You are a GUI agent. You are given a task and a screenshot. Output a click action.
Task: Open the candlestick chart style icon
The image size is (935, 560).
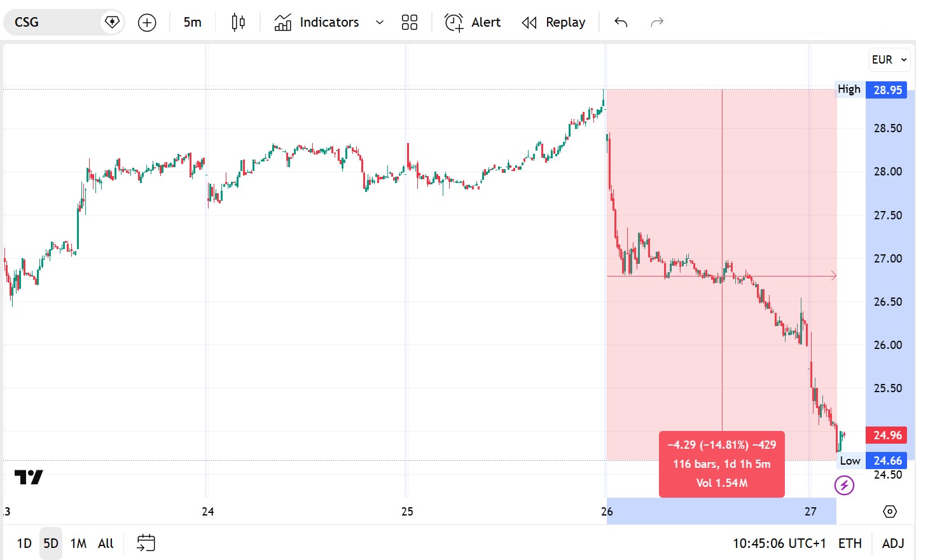click(x=238, y=23)
